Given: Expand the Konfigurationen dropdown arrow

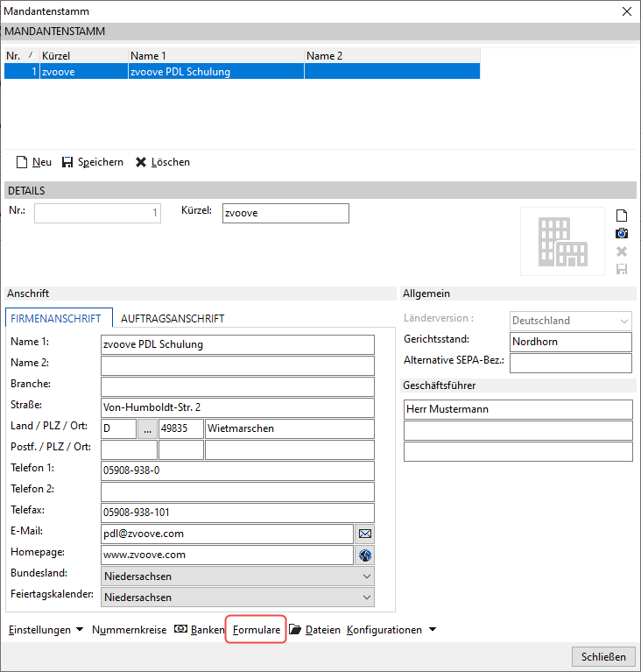Looking at the screenshot, I should click(433, 630).
